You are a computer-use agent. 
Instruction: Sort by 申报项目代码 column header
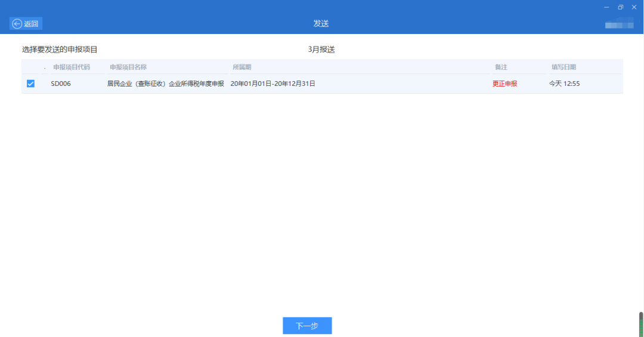(72, 67)
